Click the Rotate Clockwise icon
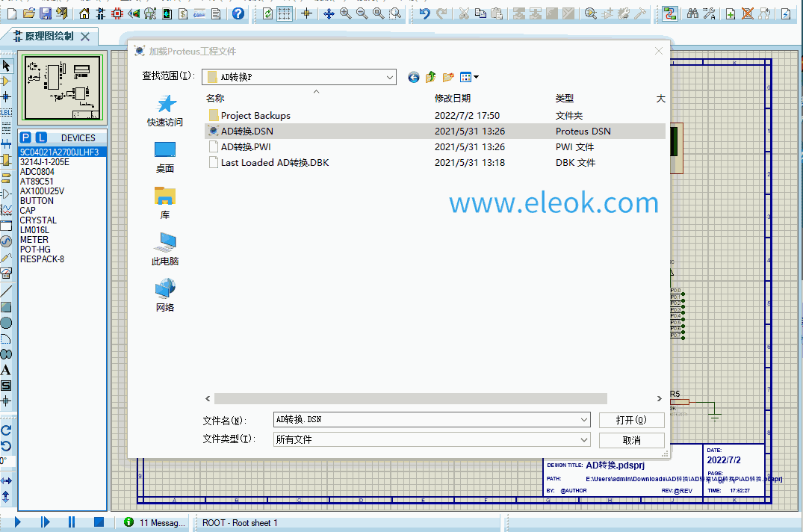The image size is (803, 532). click(6, 430)
